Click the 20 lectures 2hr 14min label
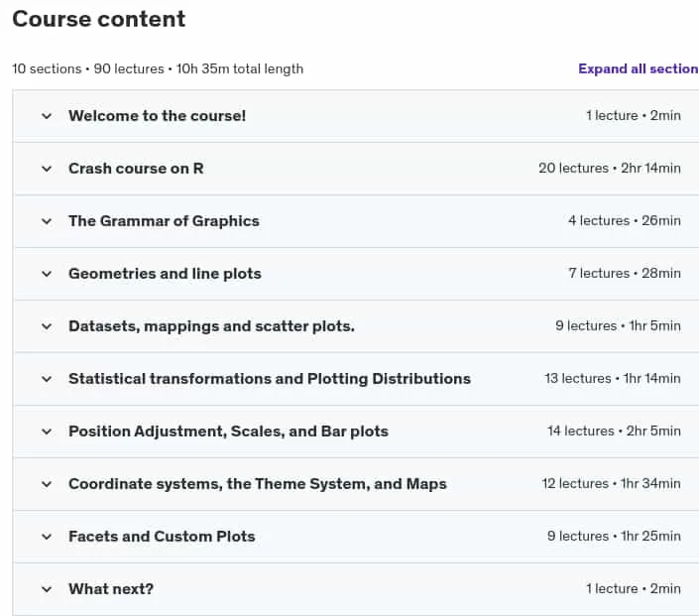This screenshot has height=616, width=699. (610, 169)
